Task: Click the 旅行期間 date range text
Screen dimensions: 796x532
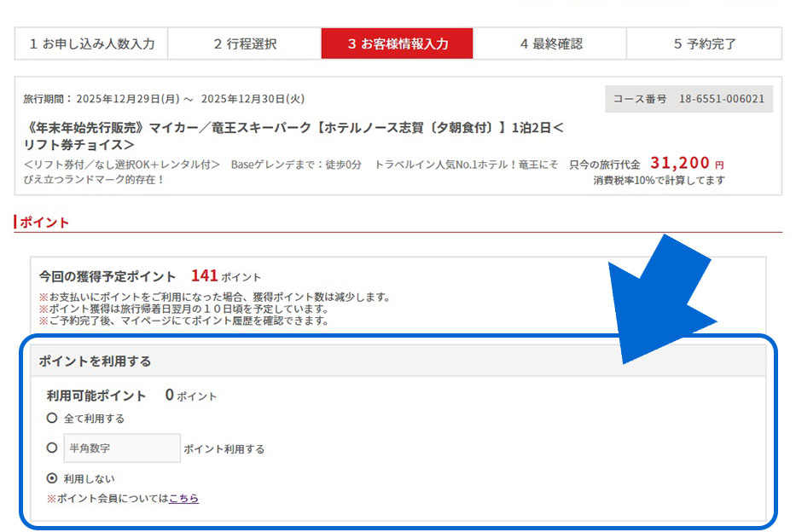Action: point(164,99)
